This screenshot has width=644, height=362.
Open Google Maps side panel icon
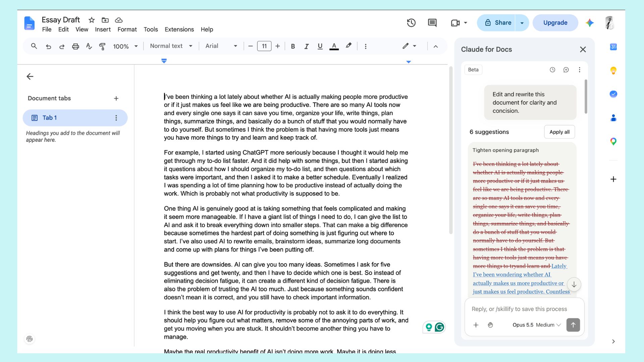(x=613, y=141)
